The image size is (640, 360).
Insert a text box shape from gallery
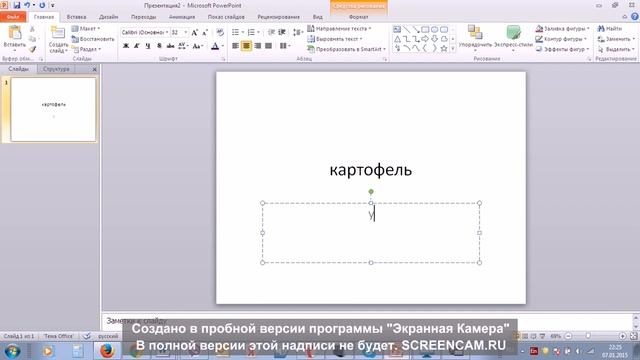click(397, 29)
